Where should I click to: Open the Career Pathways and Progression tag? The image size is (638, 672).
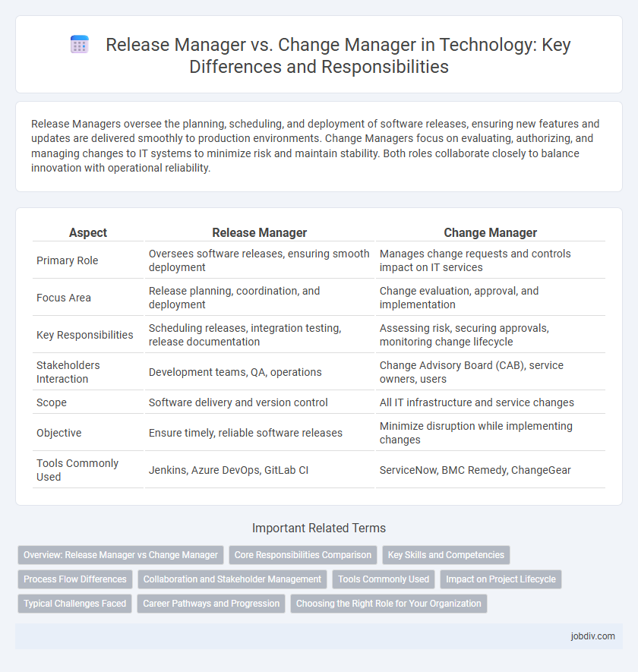[211, 604]
